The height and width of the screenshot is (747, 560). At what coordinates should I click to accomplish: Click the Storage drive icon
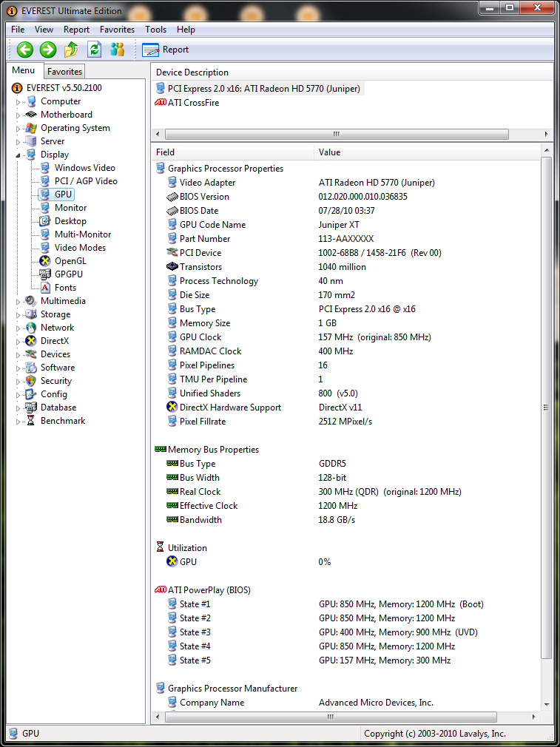click(31, 314)
